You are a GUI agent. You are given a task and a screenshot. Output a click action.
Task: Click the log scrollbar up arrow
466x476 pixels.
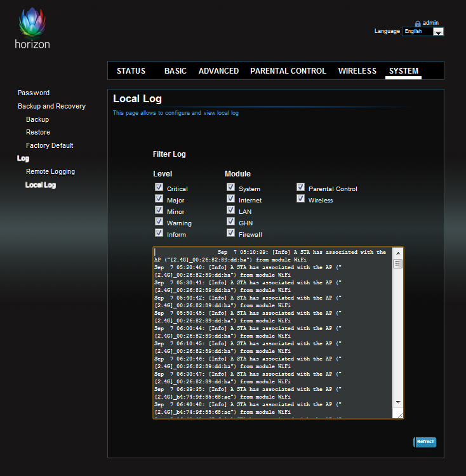click(x=398, y=253)
